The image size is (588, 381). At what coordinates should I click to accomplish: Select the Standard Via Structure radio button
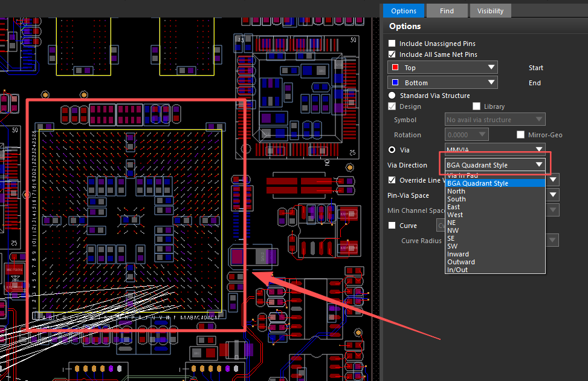click(x=392, y=96)
